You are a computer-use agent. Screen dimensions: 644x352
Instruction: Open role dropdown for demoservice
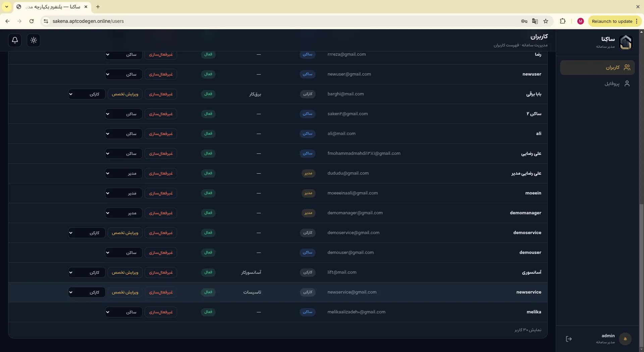(x=87, y=233)
